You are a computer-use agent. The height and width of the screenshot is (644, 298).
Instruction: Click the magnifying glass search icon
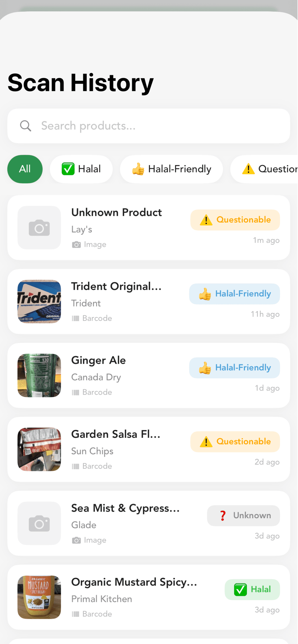[26, 126]
